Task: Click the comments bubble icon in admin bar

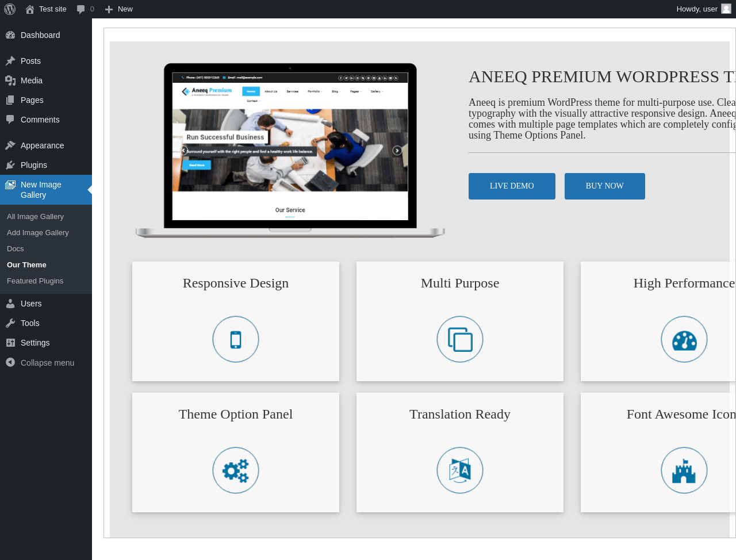Action: (x=81, y=9)
